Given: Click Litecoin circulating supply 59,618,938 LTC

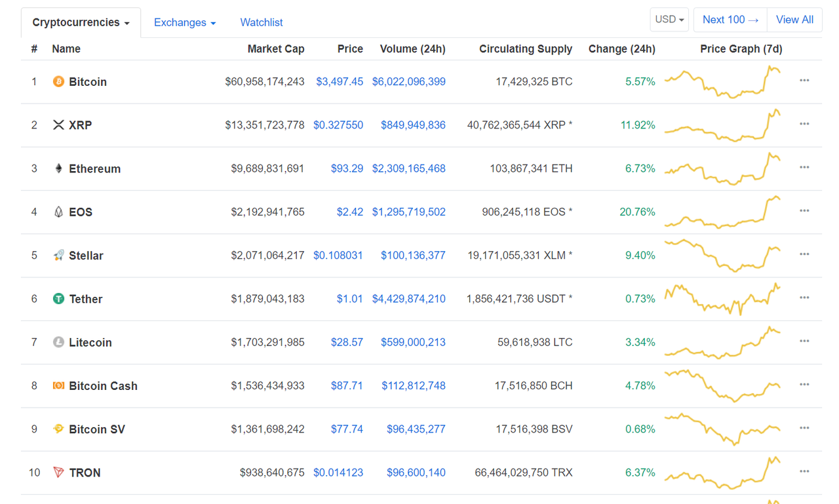Looking at the screenshot, I should 534,342.
